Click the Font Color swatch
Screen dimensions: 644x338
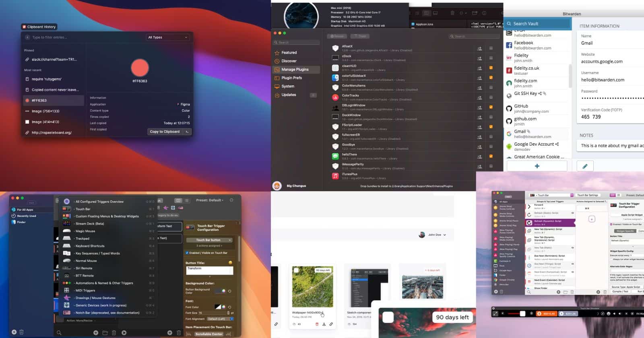[218, 307]
